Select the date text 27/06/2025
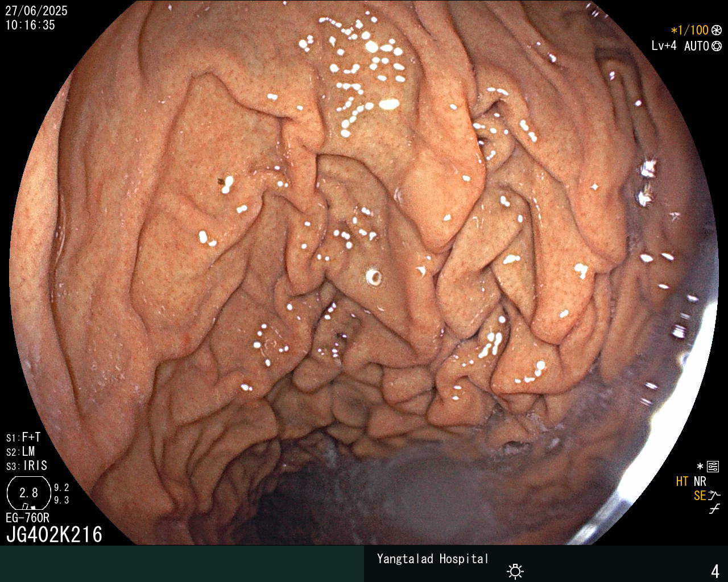 pos(36,11)
